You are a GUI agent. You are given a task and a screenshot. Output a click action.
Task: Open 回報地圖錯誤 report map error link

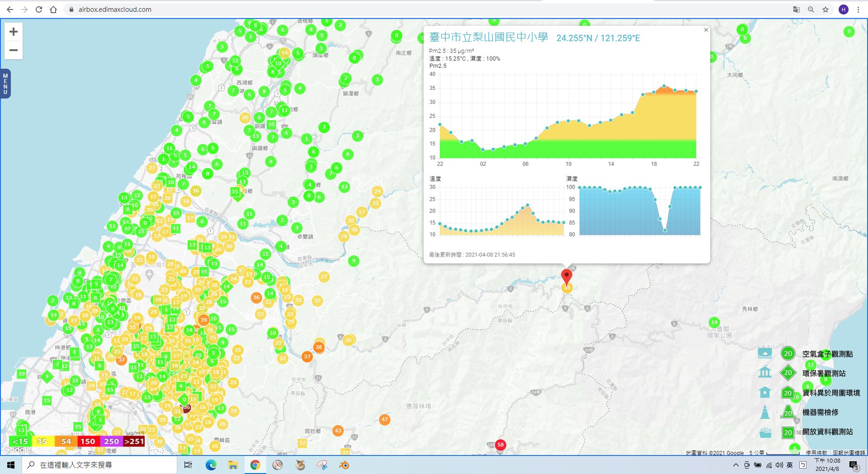(849, 453)
